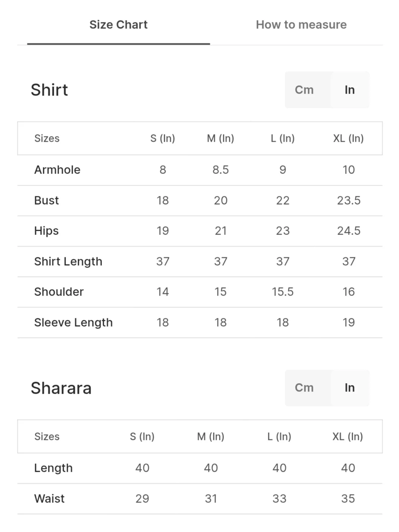Screen dimensions: 399x532
Task: Switch to the How to measure tab
Action: tap(301, 25)
